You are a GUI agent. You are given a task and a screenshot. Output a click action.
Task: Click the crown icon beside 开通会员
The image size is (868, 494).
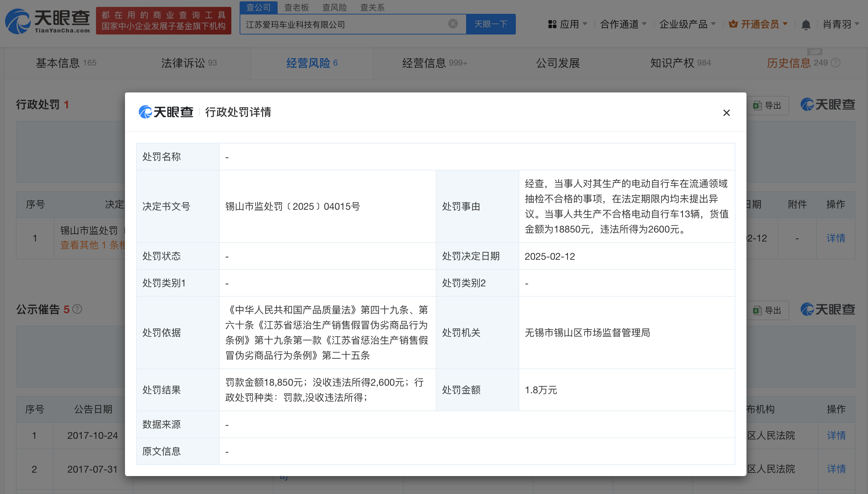click(x=733, y=24)
